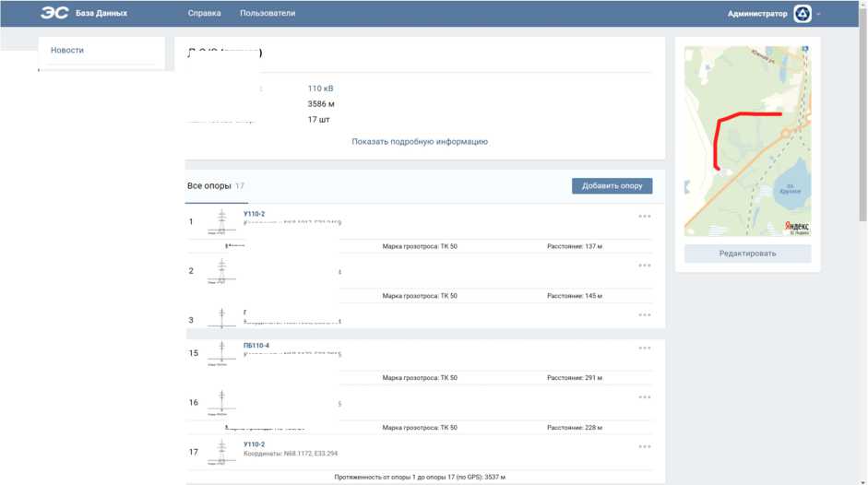868x485 pixels.
Task: Open three-dot menu for support 17
Action: coord(644,447)
